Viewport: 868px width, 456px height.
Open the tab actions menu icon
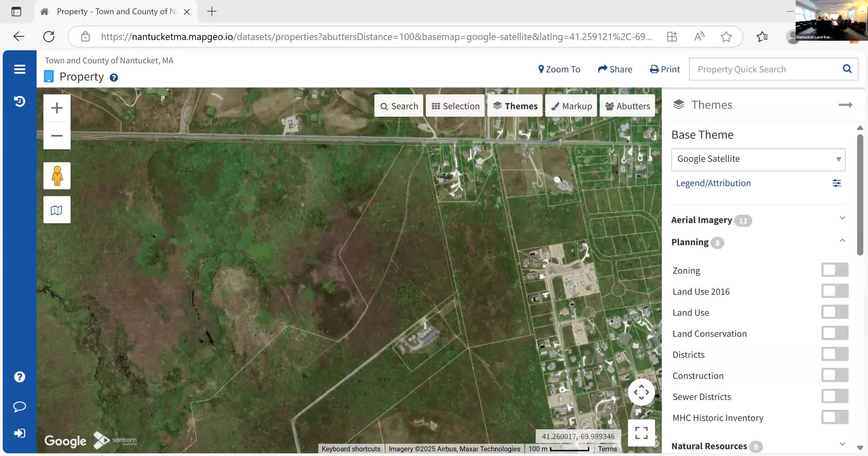[x=16, y=11]
